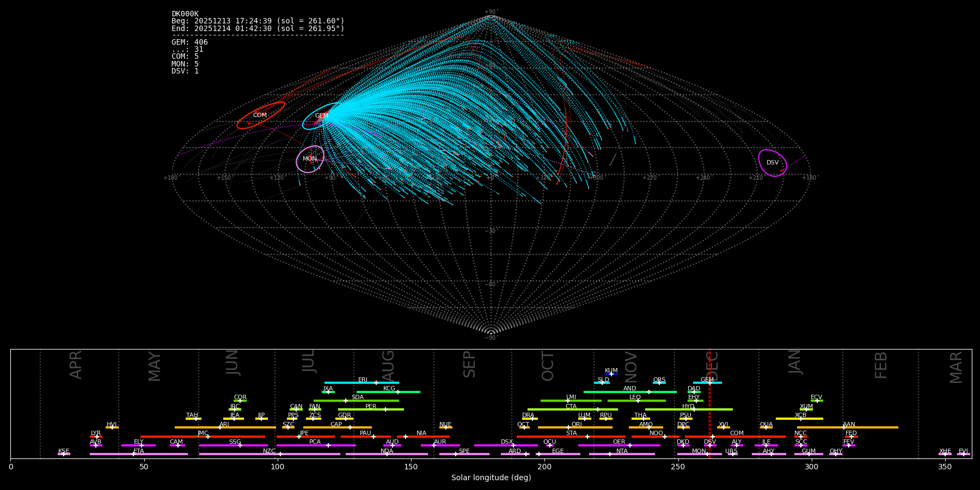Viewport: 980px width, 490px height.
Task: Click the STA shower bar in the timeline
Action: click(x=571, y=436)
